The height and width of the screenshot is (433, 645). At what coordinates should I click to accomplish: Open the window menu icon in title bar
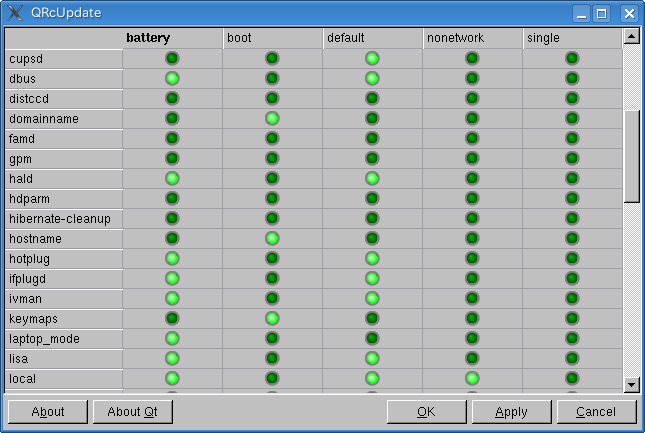click(15, 13)
